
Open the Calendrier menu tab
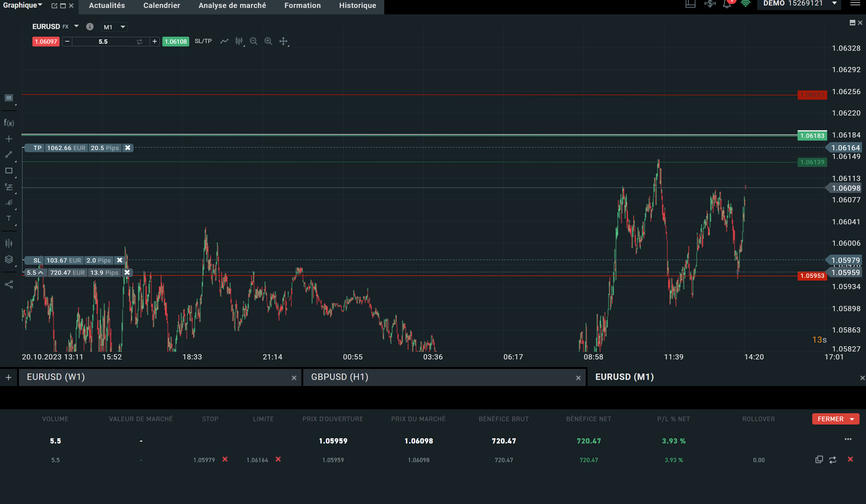coord(161,6)
